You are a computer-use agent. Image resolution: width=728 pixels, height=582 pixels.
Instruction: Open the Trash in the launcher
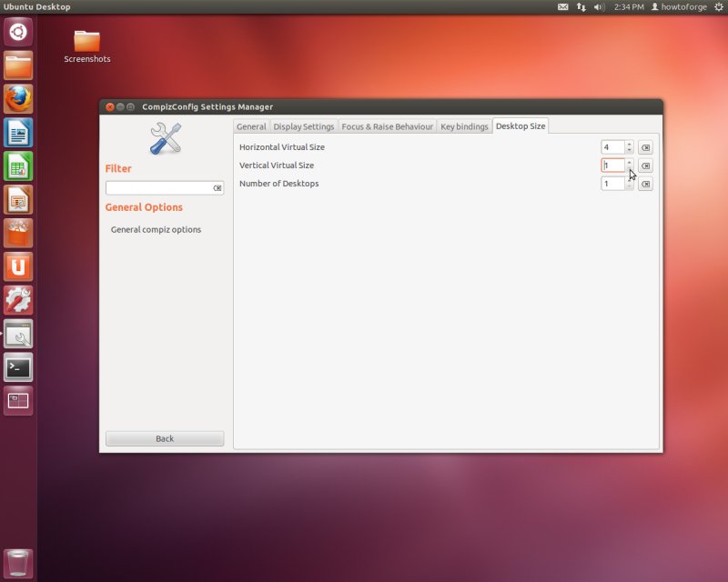(18, 564)
